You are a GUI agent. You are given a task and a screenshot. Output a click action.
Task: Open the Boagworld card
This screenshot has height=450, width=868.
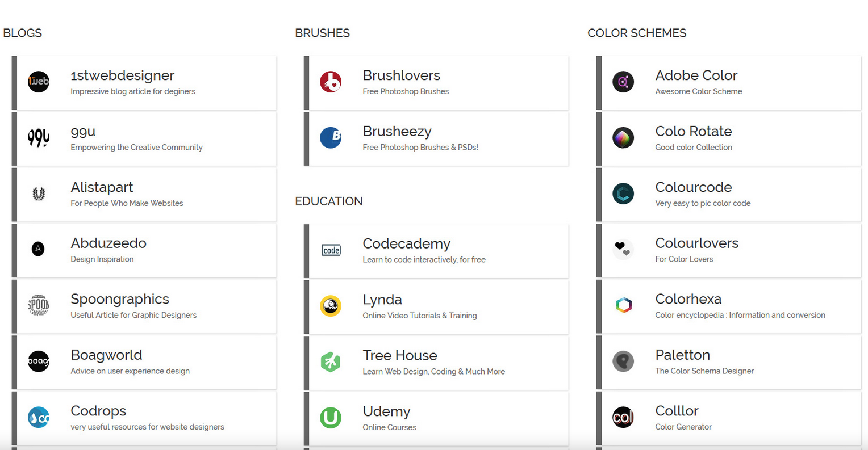(144, 362)
